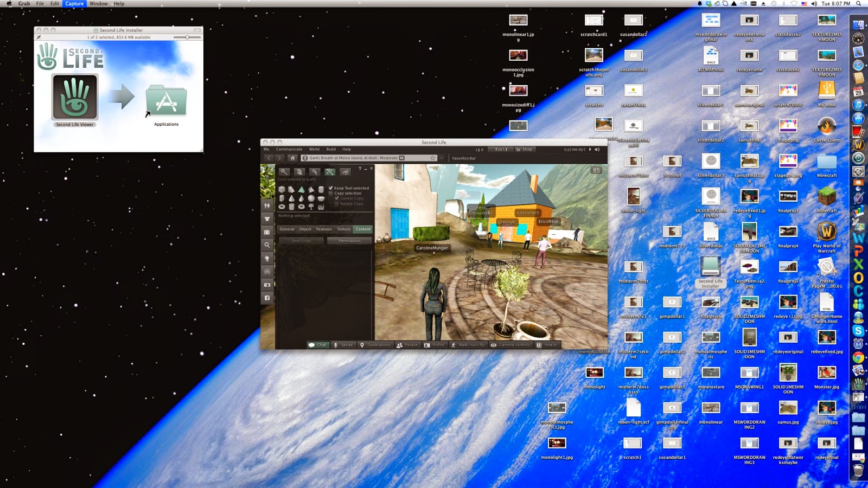
Task: Click the location address bar field
Action: [369, 158]
